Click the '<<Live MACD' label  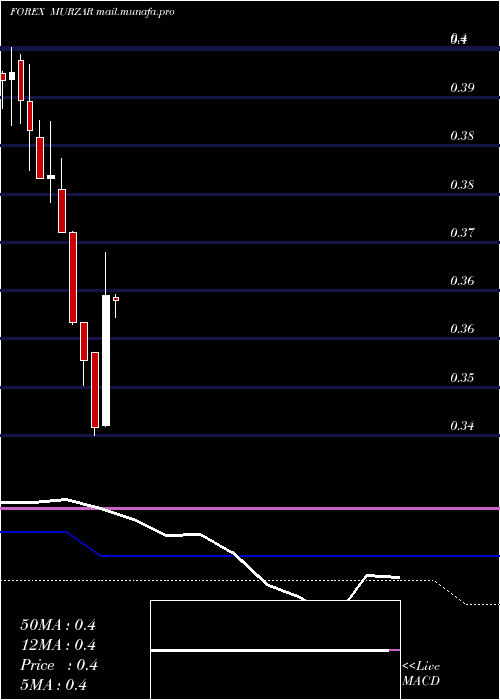[x=421, y=673]
